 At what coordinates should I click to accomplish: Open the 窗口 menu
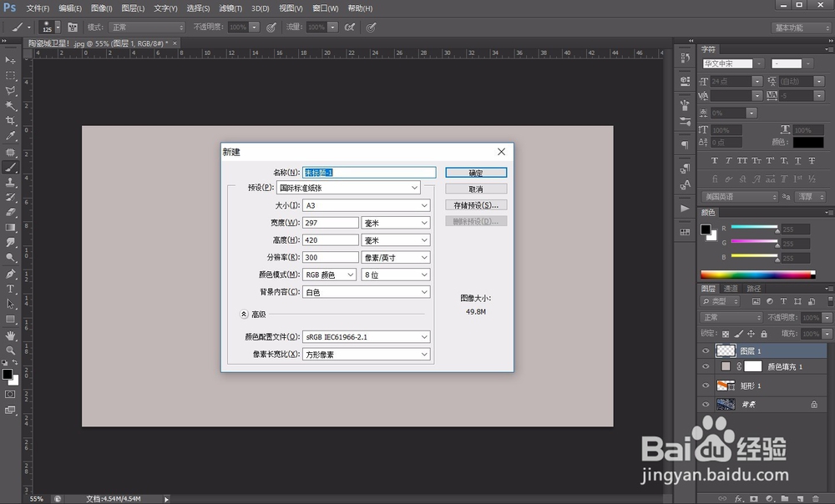coord(325,8)
